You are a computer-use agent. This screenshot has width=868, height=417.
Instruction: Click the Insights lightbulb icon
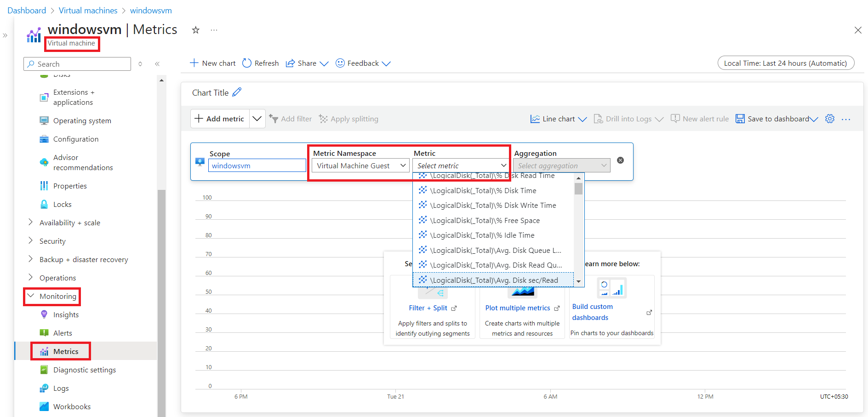(44, 314)
